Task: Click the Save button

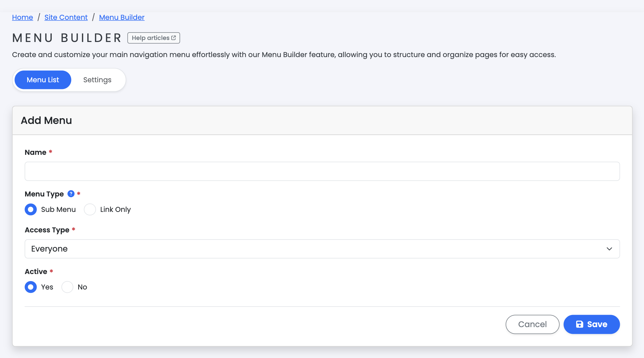Action: pyautogui.click(x=592, y=324)
